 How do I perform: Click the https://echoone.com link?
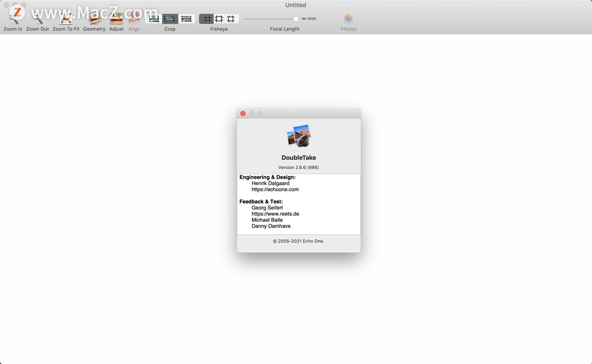point(275,189)
